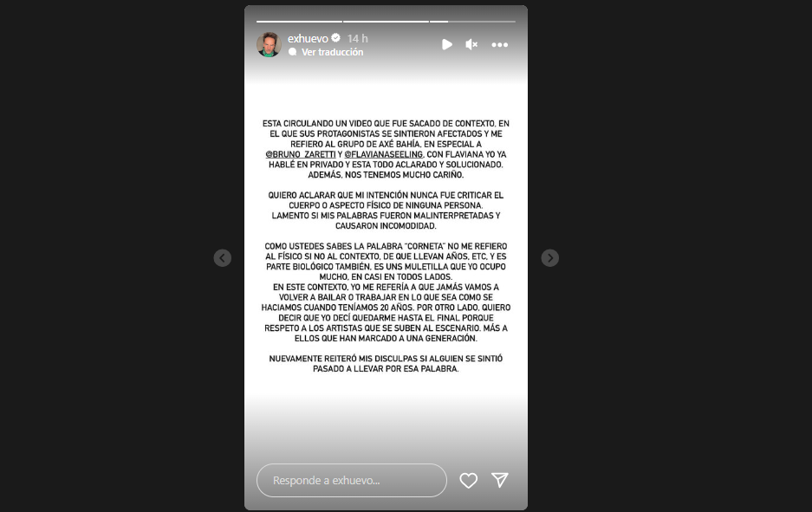Jump to the second story progress segment
The height and width of the screenshot is (512, 812).
(x=386, y=22)
